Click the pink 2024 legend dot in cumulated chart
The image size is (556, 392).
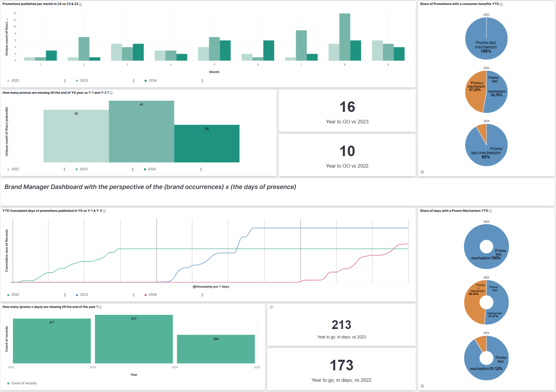[145, 295]
